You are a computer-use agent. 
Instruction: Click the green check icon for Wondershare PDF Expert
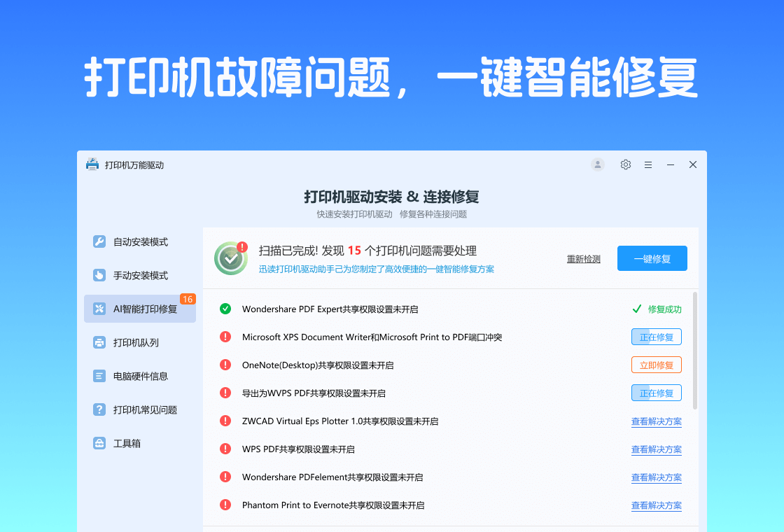pyautogui.click(x=225, y=309)
